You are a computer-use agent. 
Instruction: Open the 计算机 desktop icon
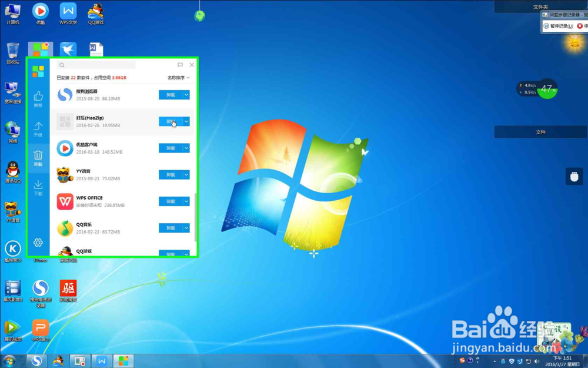point(13,14)
